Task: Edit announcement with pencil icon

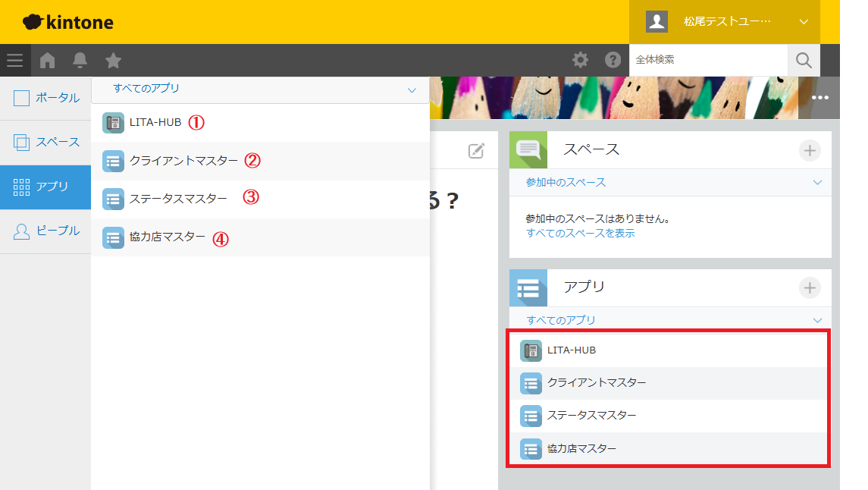Action: pos(476,150)
